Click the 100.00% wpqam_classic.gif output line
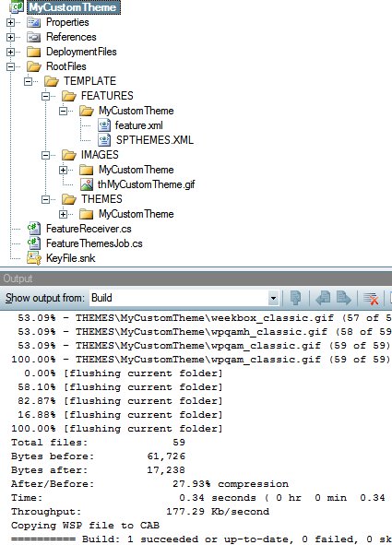This screenshot has width=392, height=545. point(200,359)
